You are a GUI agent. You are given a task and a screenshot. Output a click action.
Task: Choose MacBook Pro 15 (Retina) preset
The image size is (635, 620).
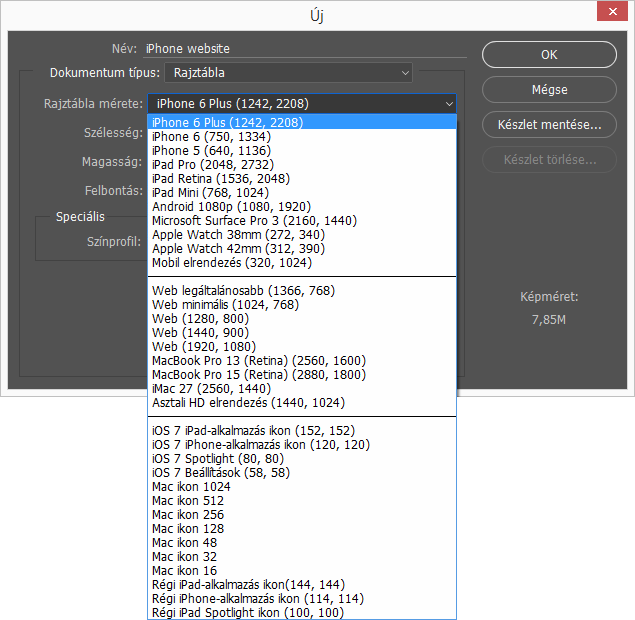point(302,375)
